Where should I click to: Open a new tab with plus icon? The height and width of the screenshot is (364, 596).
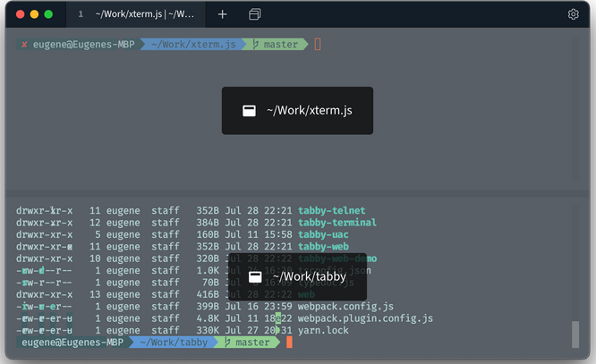[222, 14]
